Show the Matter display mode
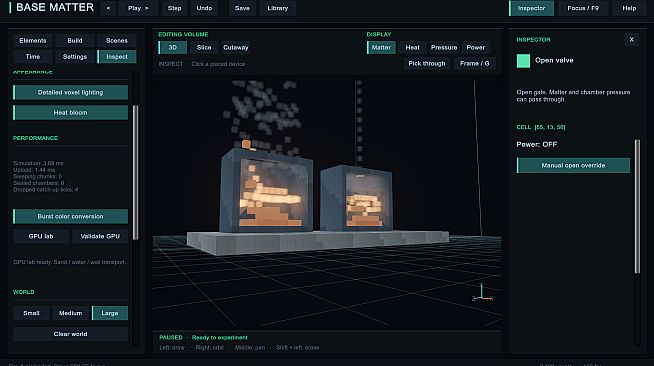Viewport: 654px width, 366px height. coord(381,48)
